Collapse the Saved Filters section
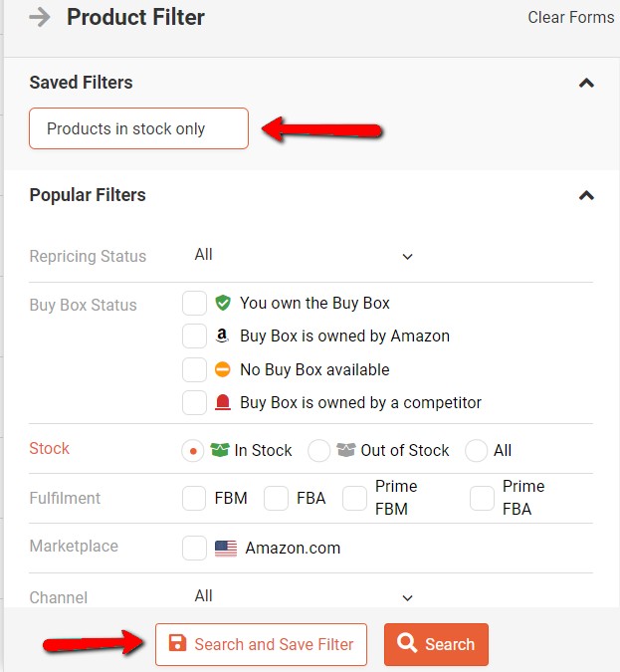Viewport: 620px width, 672px height. (586, 83)
